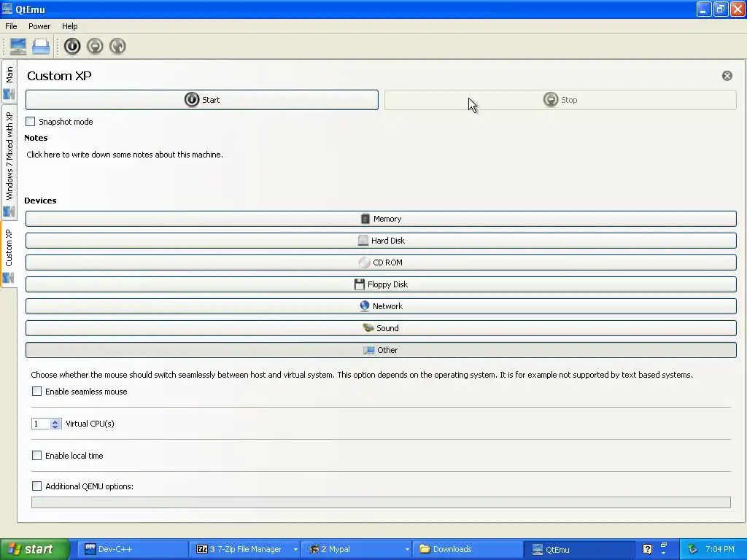The image size is (747, 560).
Task: Toggle Additional QEMU options checkbox
Action: (x=36, y=486)
